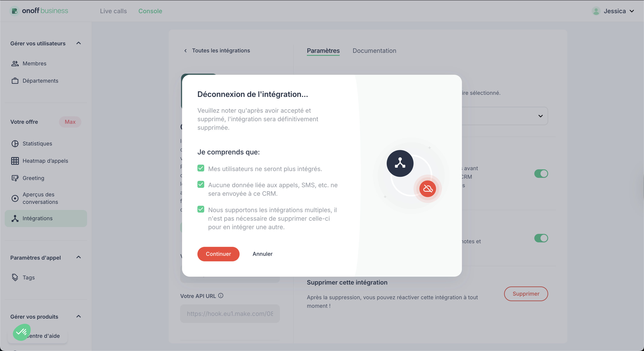Click the Tags label icon
The height and width of the screenshot is (351, 644).
(15, 278)
